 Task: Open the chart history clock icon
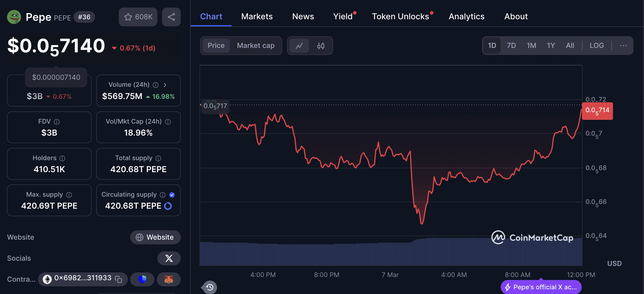tap(210, 287)
